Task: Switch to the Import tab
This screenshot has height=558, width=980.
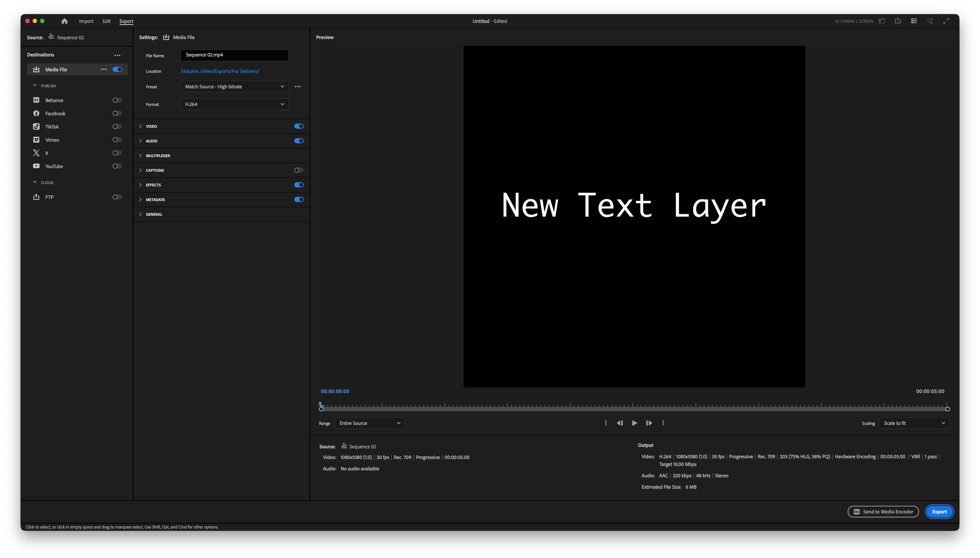Action: 86,21
